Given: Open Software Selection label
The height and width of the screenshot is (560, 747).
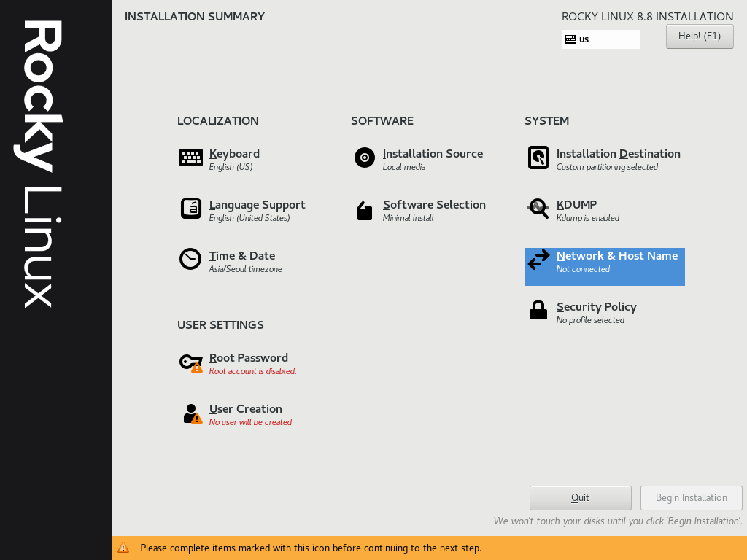Looking at the screenshot, I should pyautogui.click(x=434, y=205).
